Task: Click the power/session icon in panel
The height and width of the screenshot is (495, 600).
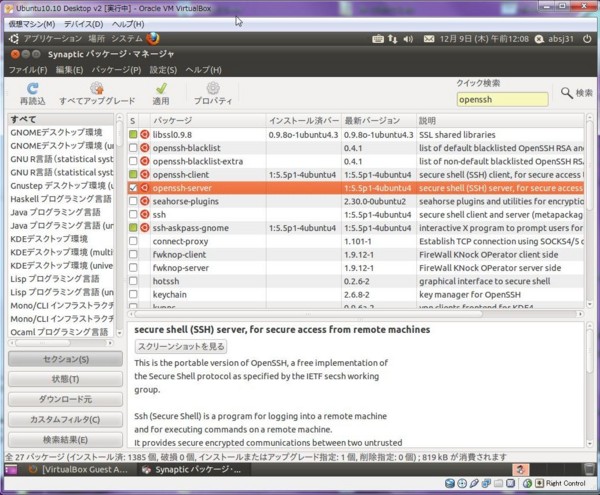Action: 587,39
